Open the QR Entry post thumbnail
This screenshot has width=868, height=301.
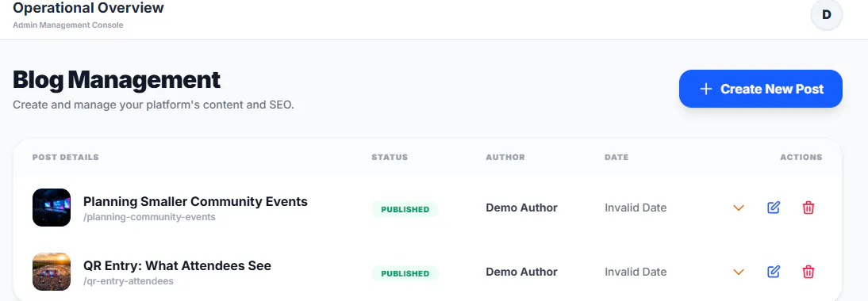pos(52,272)
